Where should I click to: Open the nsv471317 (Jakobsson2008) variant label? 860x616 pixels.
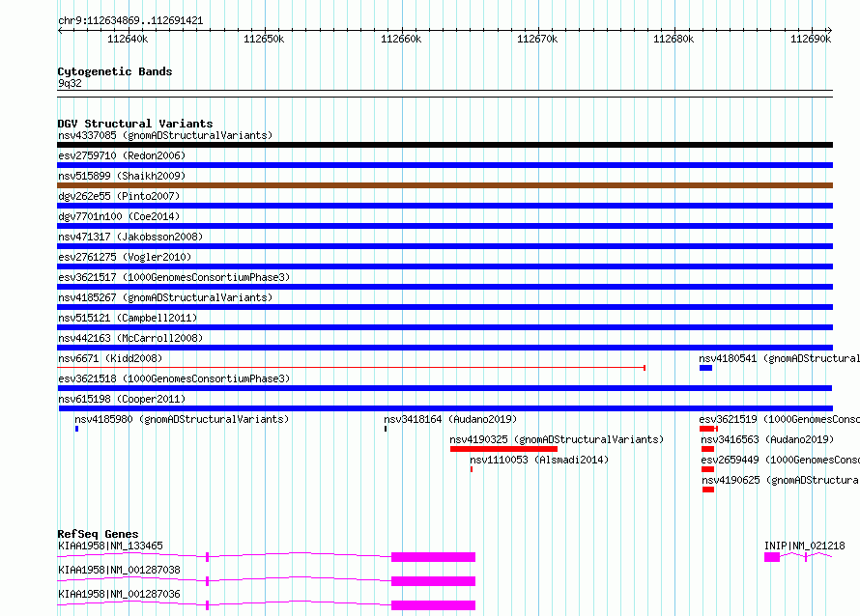click(x=130, y=237)
